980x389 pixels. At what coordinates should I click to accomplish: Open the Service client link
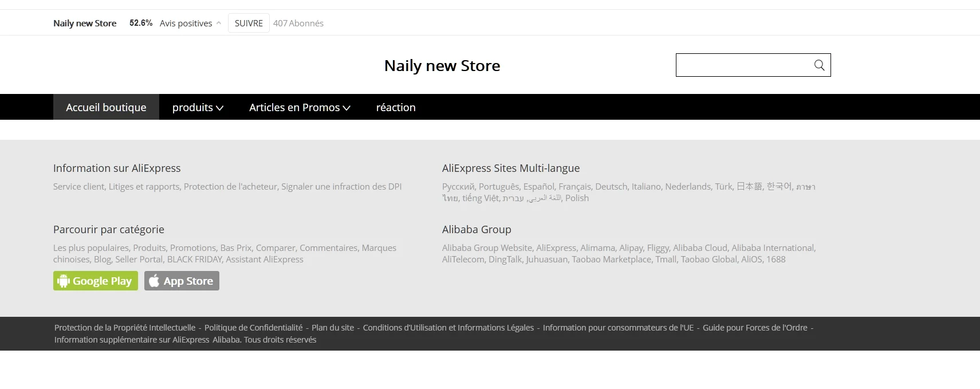click(x=78, y=187)
